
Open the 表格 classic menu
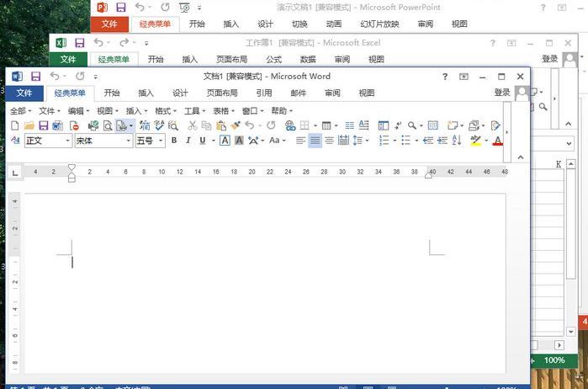tap(224, 111)
